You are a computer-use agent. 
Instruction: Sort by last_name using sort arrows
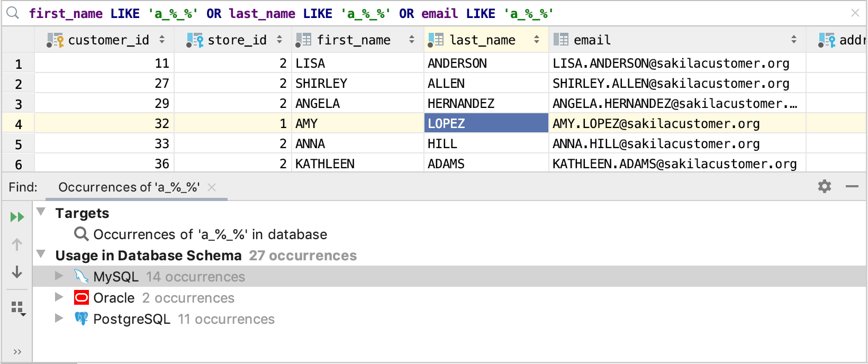pos(537,40)
